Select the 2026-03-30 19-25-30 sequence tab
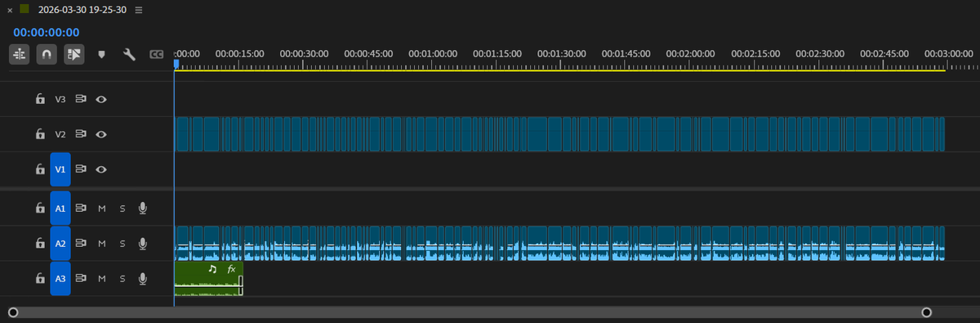Screen dimensions: 980x323 83,10
